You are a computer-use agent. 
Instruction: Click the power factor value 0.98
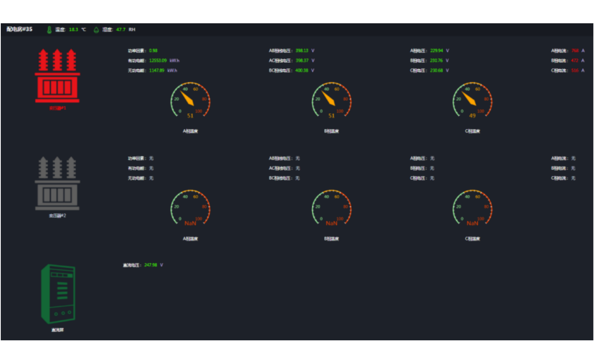(x=153, y=51)
